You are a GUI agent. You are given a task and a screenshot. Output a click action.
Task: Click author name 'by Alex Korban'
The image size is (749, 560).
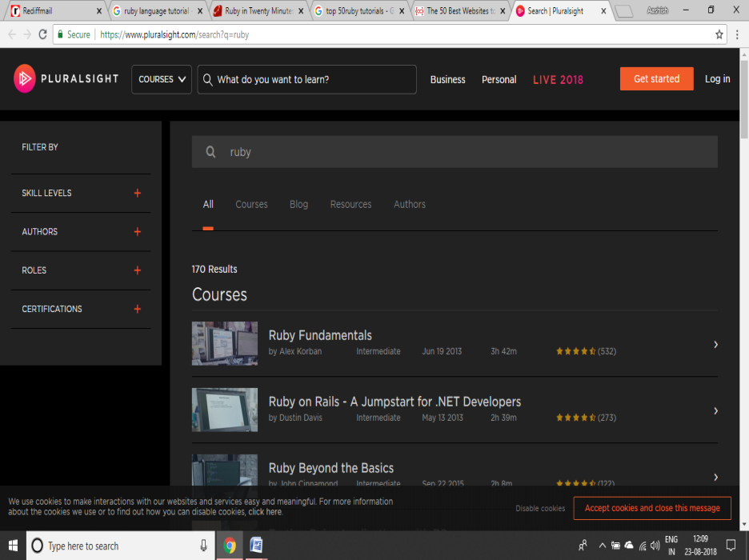[295, 351]
